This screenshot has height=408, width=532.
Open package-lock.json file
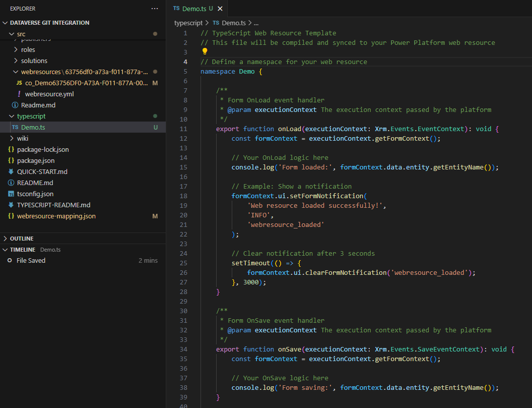pyautogui.click(x=83, y=149)
